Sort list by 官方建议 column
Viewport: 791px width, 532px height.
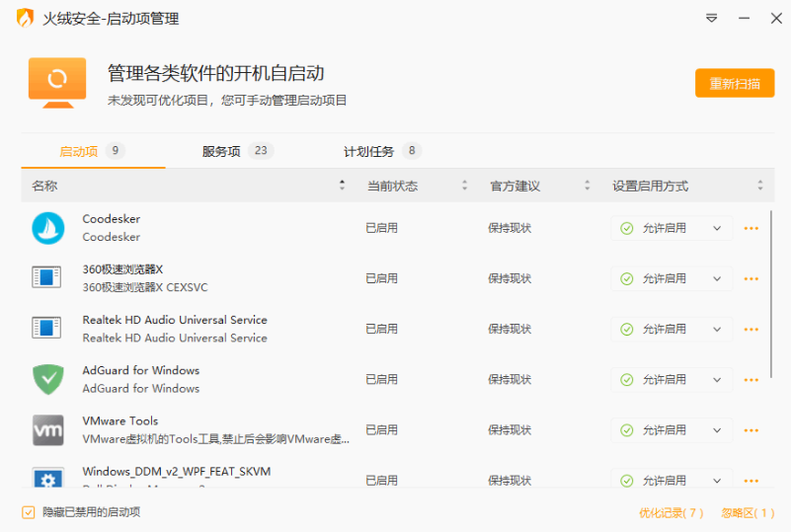click(538, 186)
